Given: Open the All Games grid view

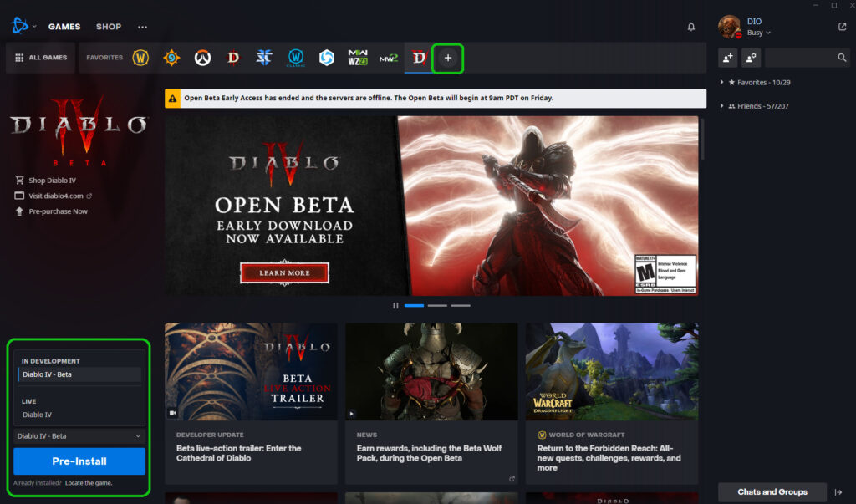Looking at the screenshot, I should 40,58.
